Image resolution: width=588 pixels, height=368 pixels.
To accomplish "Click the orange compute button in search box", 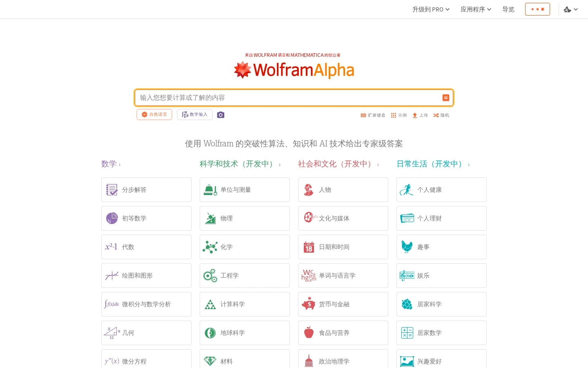I will click(446, 98).
